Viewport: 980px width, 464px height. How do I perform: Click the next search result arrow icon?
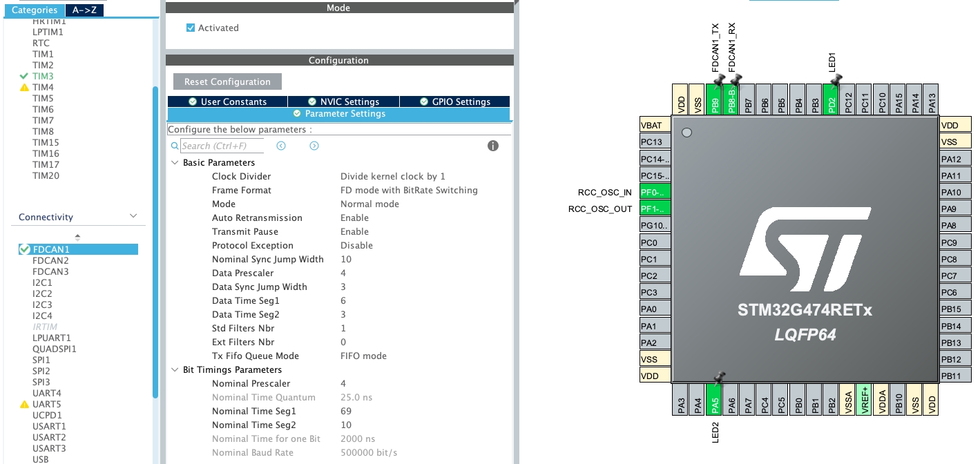314,146
